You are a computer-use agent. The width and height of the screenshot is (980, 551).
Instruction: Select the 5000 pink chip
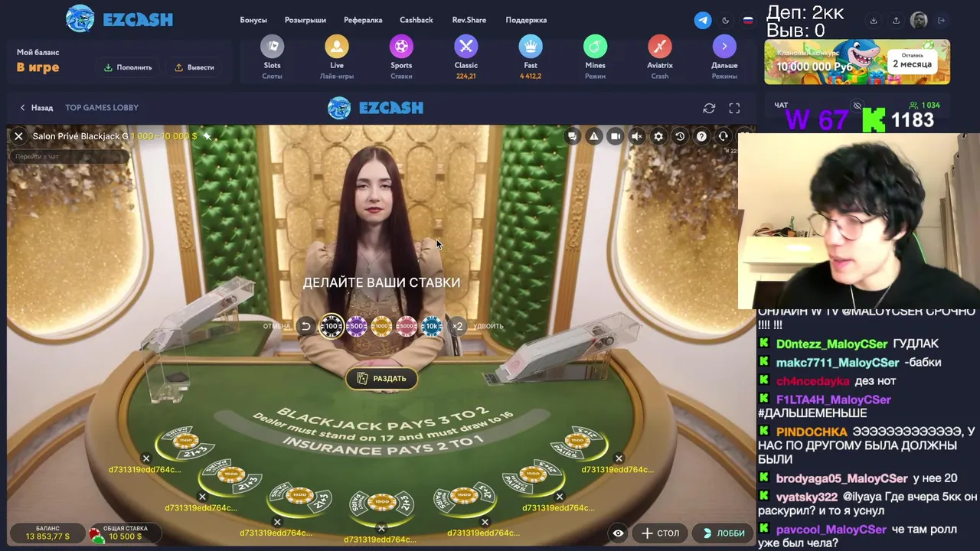[407, 326]
